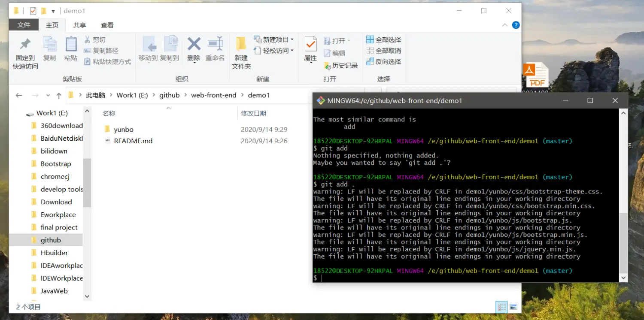Switch to details view in status bar
This screenshot has width=644, height=320.
[501, 307]
